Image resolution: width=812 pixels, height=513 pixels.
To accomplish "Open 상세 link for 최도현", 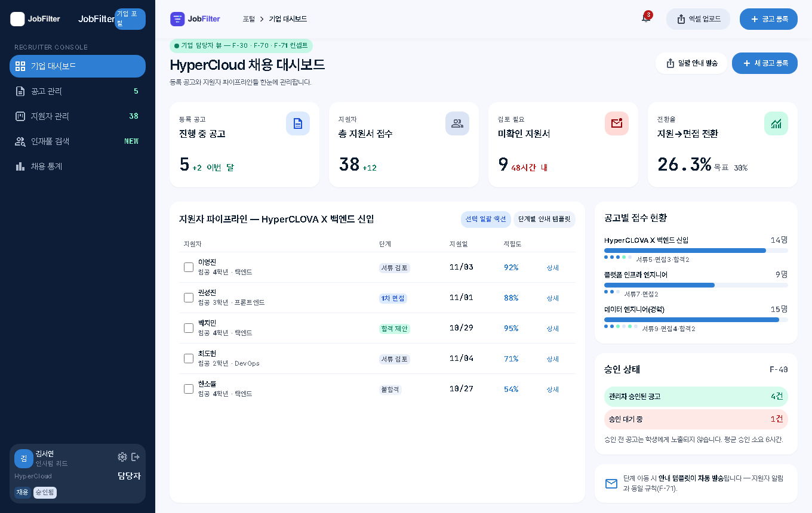I will click(x=553, y=359).
